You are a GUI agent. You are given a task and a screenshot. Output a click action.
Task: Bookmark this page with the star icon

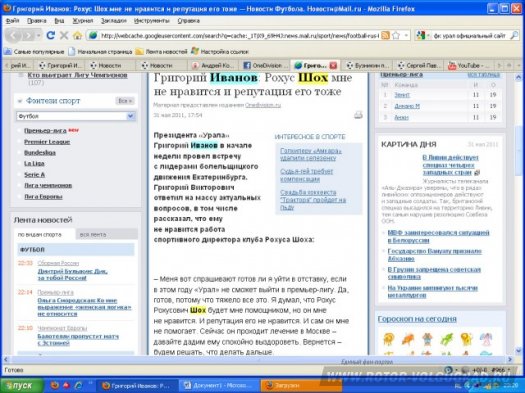pos(396,35)
